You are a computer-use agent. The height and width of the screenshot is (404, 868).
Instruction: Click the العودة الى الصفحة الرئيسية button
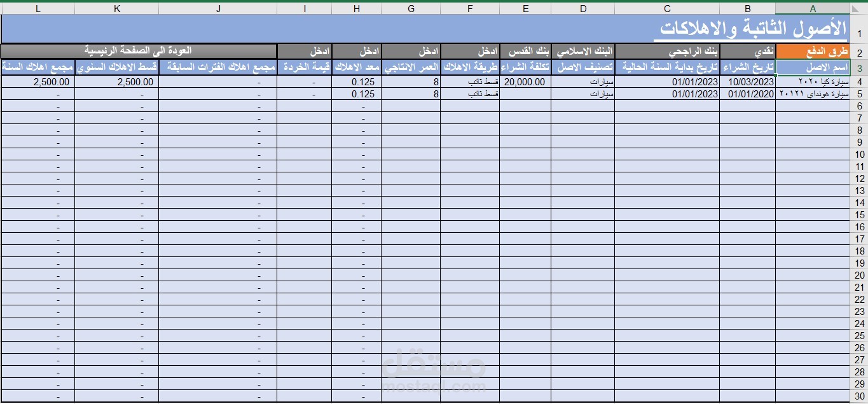pos(139,51)
